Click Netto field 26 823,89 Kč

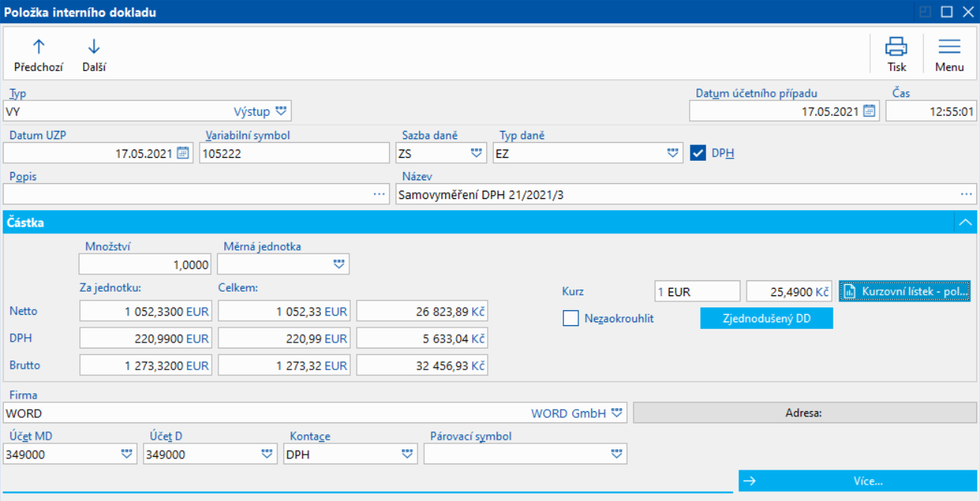coord(423,311)
